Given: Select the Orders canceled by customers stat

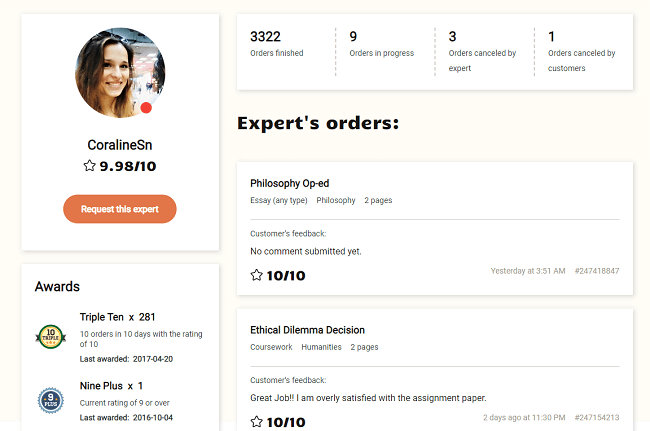Looking at the screenshot, I should [581, 52].
